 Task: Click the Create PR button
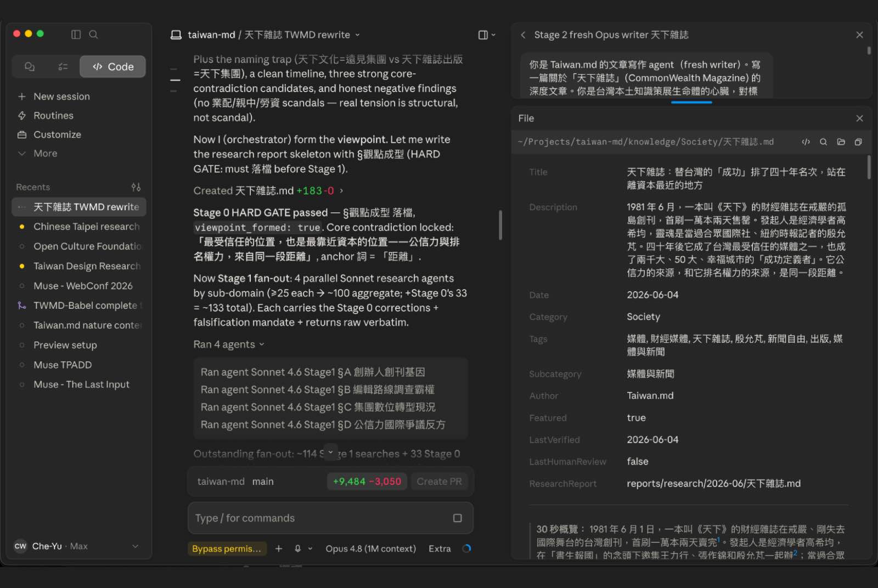point(439,482)
